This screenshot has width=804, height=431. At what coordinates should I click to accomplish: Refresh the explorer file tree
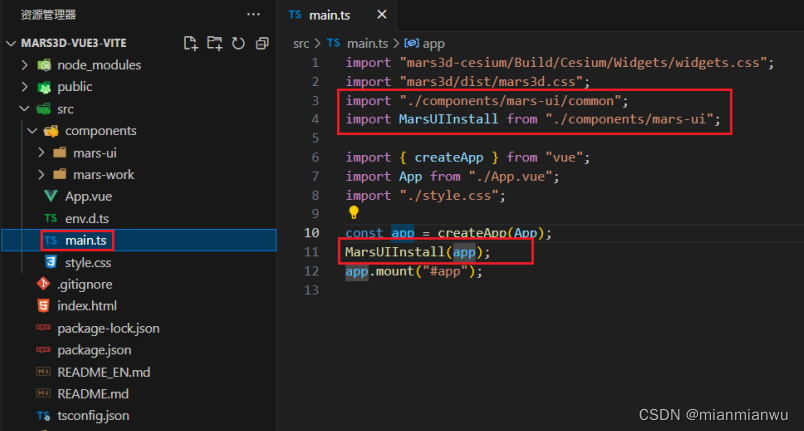tap(238, 44)
